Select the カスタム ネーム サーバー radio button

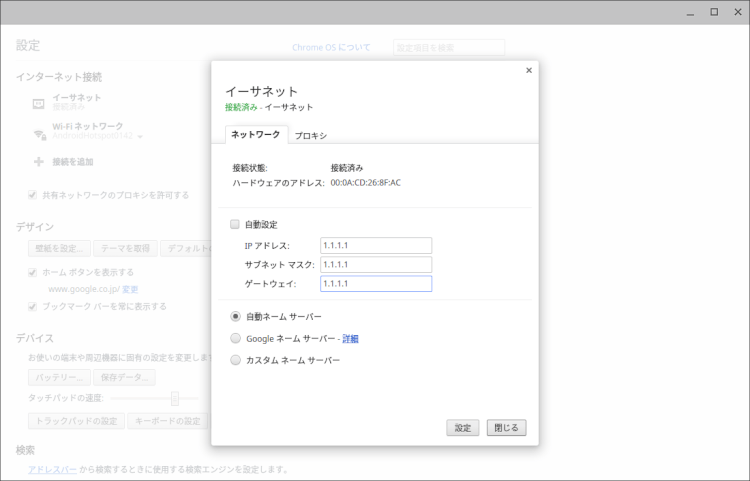pos(236,360)
